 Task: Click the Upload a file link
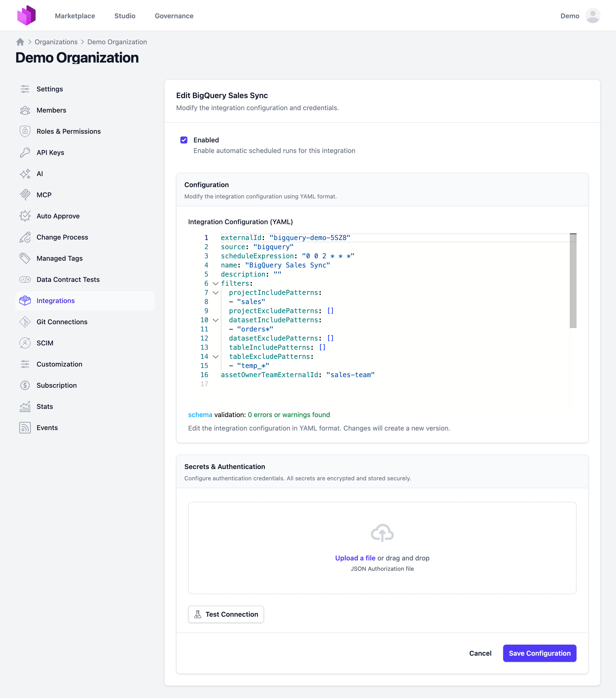[x=355, y=558]
